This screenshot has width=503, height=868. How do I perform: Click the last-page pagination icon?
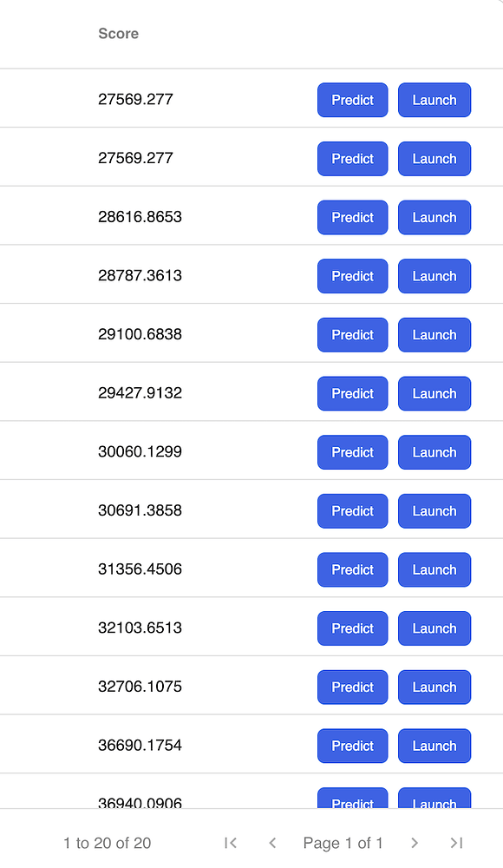457,842
